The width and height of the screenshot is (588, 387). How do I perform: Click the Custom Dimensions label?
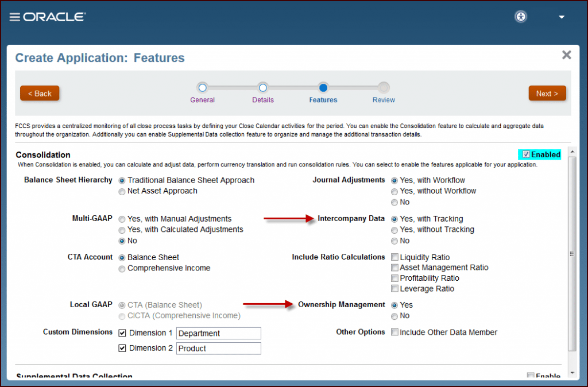78,332
